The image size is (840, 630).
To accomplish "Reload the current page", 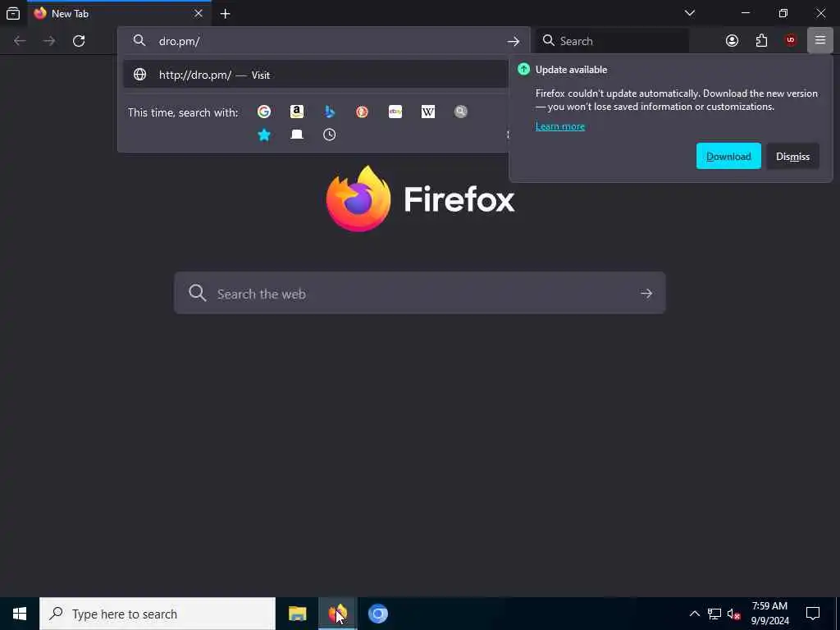I will (x=79, y=41).
